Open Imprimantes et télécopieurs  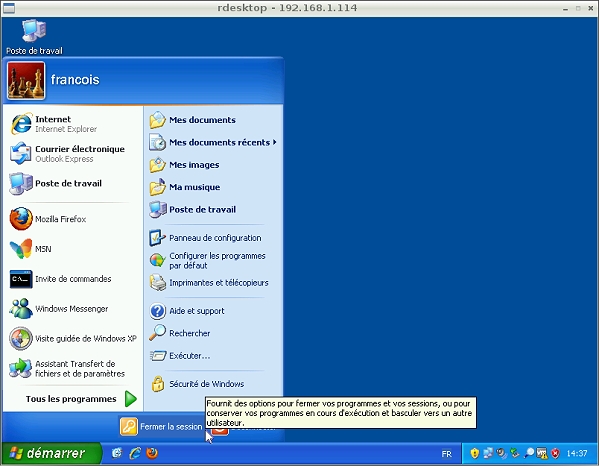point(213,283)
